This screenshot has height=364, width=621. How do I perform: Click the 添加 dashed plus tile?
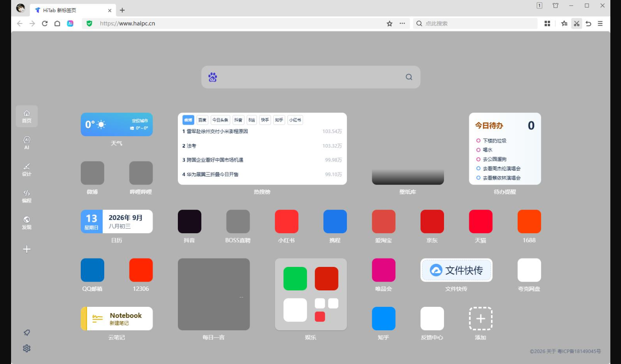pyautogui.click(x=481, y=318)
